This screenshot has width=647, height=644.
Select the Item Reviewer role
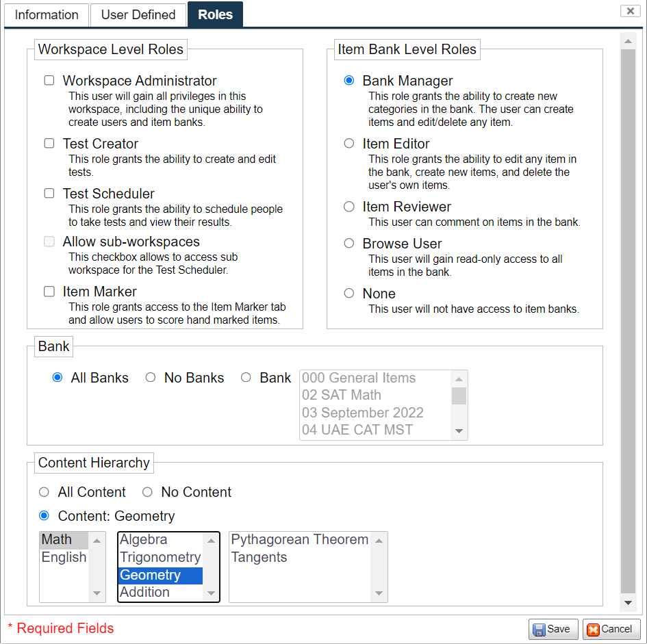[x=349, y=206]
